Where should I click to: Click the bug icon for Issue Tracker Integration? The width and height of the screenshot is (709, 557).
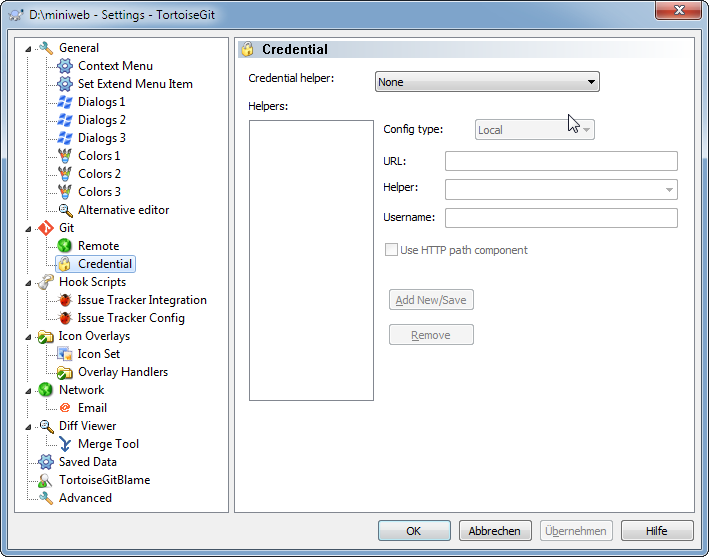[65, 300]
